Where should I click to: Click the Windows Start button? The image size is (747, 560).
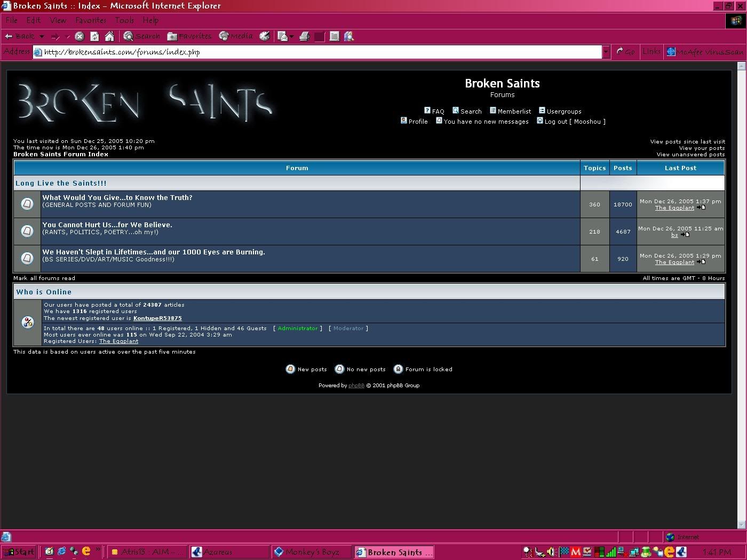coord(19,552)
